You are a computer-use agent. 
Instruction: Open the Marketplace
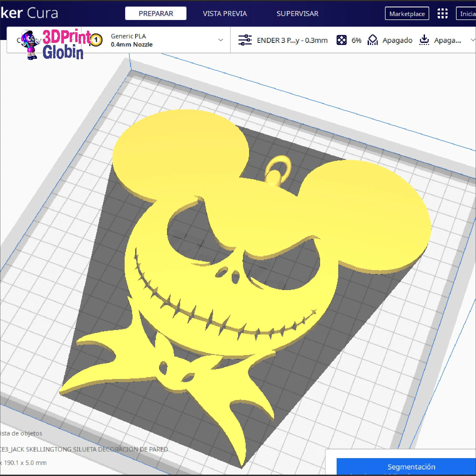(407, 14)
